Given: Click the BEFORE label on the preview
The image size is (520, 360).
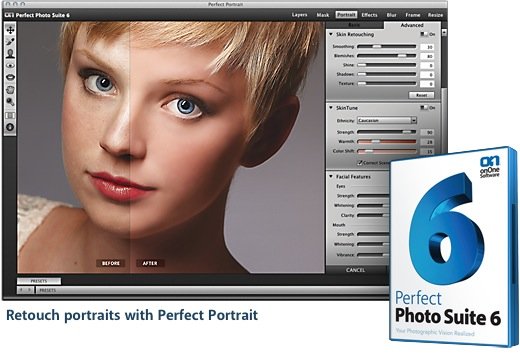Looking at the screenshot, I should coord(111,263).
